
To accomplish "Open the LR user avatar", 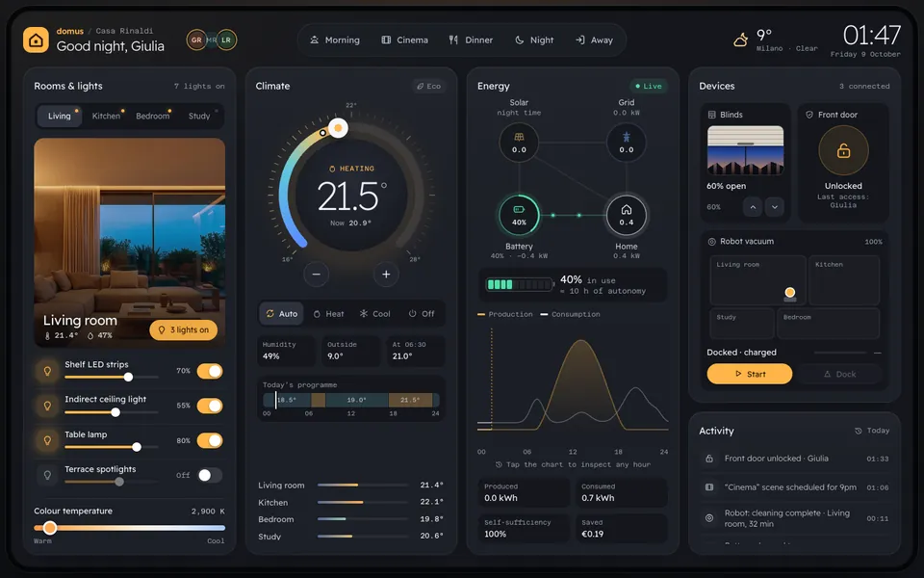I will point(226,40).
